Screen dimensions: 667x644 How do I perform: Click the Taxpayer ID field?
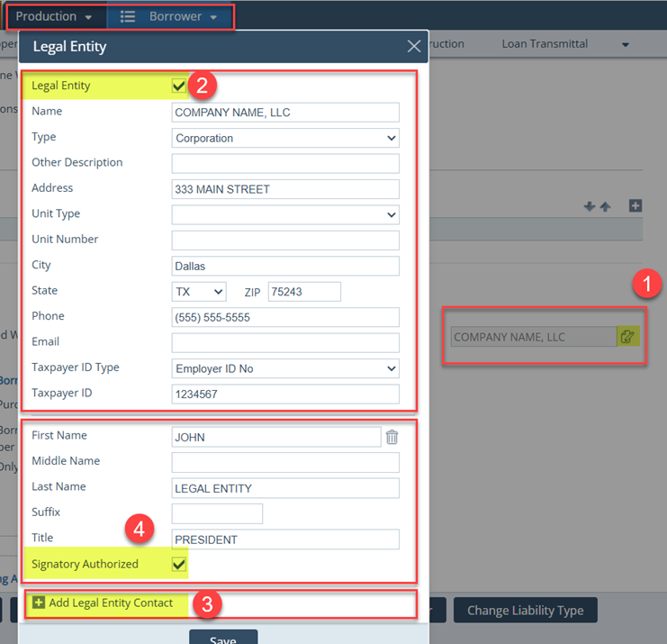(285, 394)
